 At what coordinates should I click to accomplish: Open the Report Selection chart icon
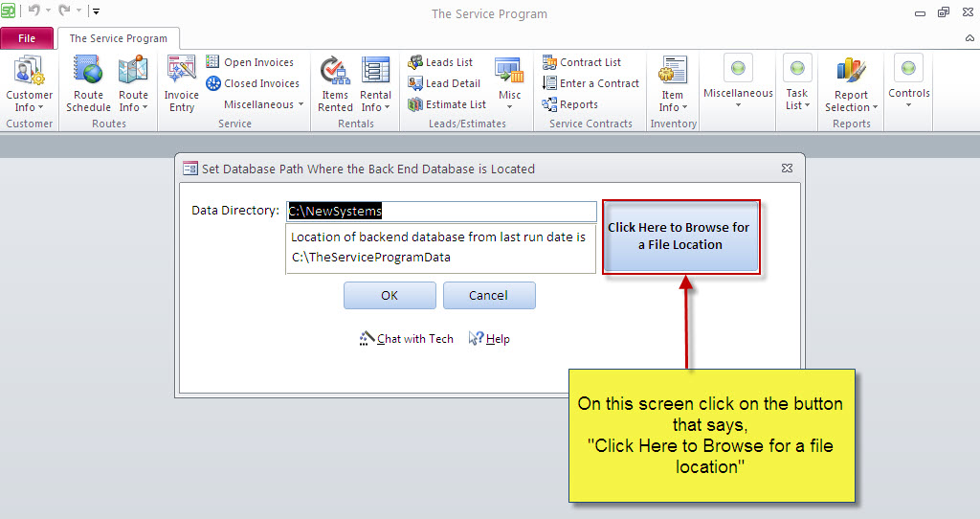(851, 70)
